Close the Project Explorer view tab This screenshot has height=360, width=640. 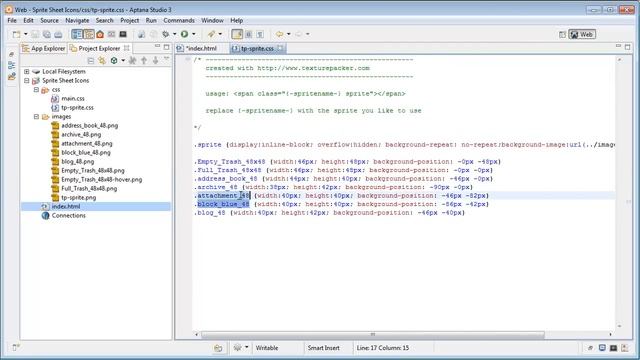pyautogui.click(x=127, y=48)
